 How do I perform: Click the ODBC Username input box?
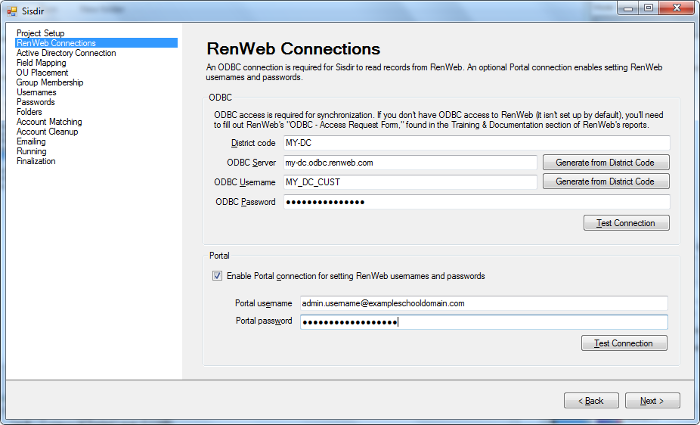410,182
